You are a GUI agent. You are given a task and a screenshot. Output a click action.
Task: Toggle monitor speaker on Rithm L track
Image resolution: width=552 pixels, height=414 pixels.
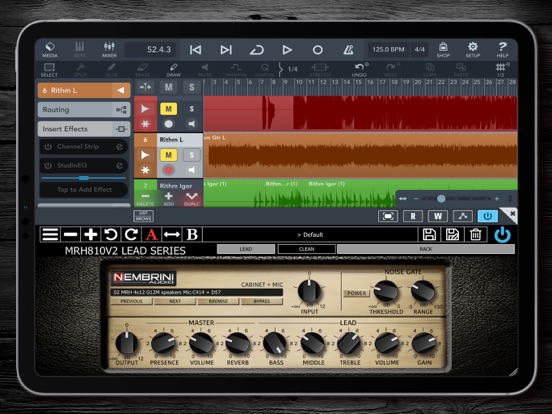tap(192, 170)
